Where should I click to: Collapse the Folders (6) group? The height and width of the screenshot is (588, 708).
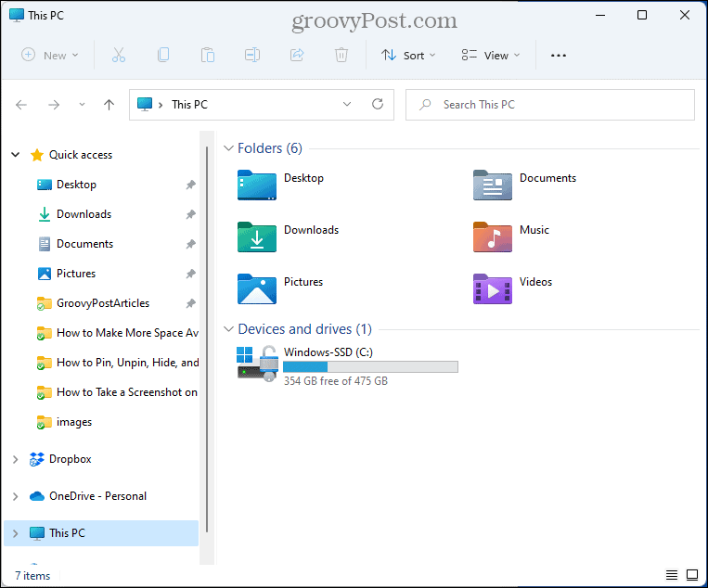click(229, 148)
